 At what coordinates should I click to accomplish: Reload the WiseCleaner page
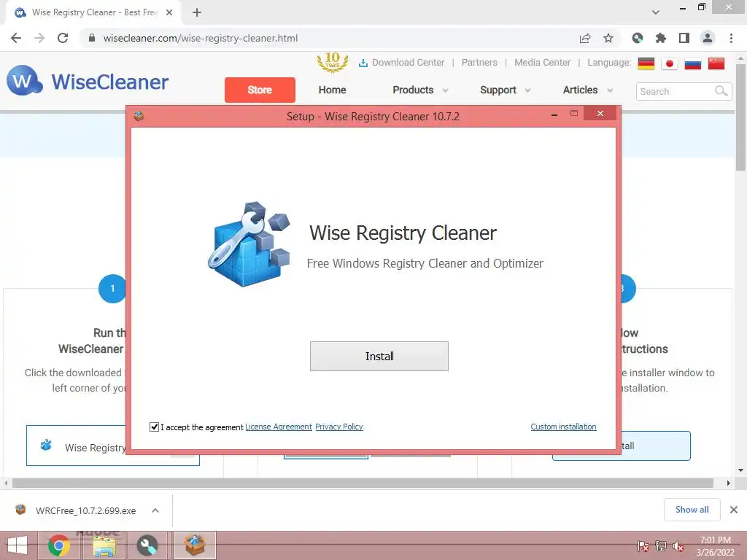pos(63,38)
